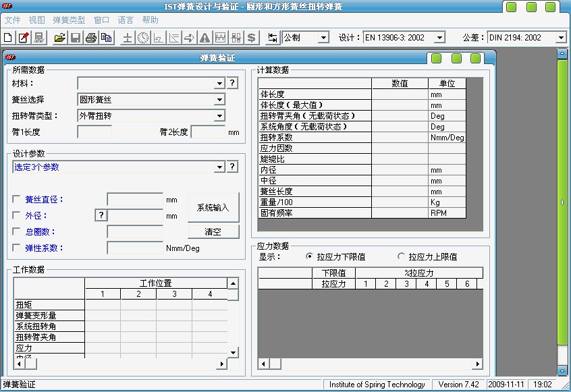Click the stepped graph toolbar icon
The width and height of the screenshot is (571, 392).
[159, 38]
